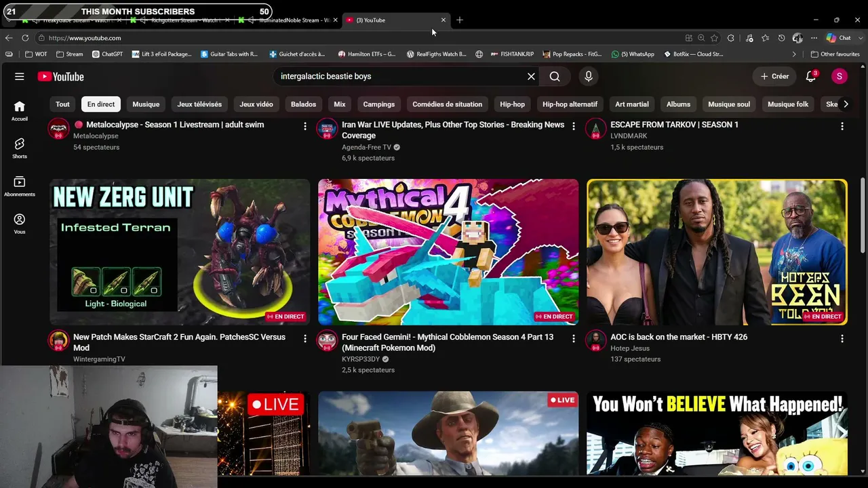
Task: Open Settings and more ellipsis menu
Action: tap(814, 38)
